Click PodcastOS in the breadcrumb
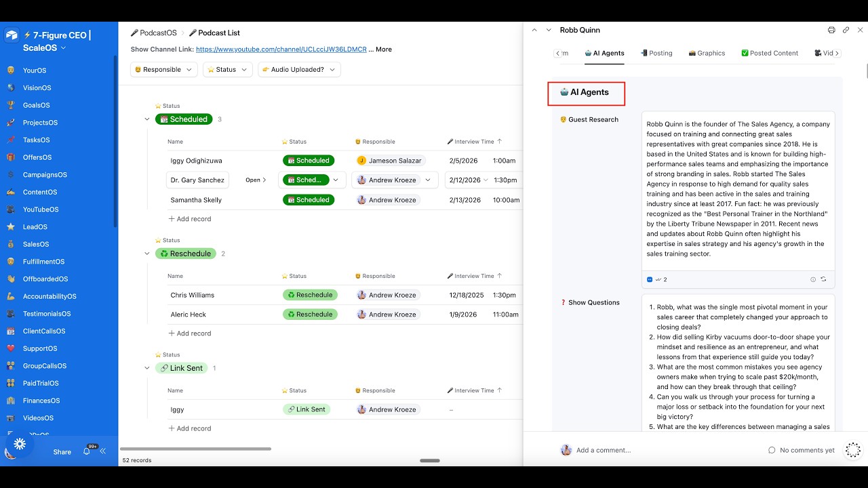 pos(153,33)
